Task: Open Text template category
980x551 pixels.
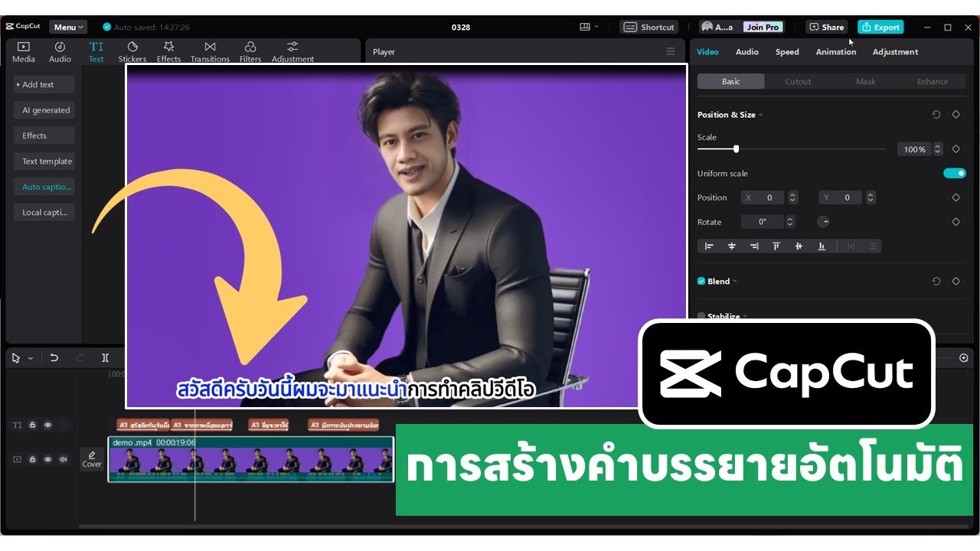Action: click(x=44, y=161)
